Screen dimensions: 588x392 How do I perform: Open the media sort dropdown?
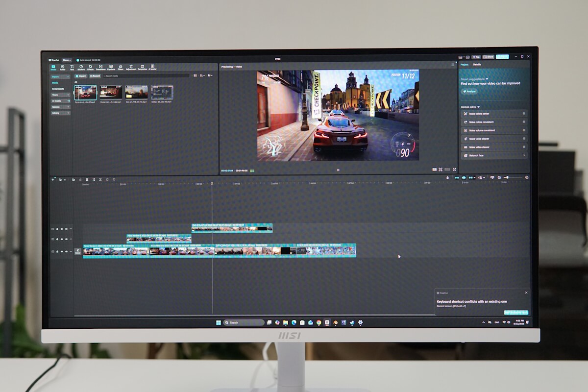click(x=202, y=75)
